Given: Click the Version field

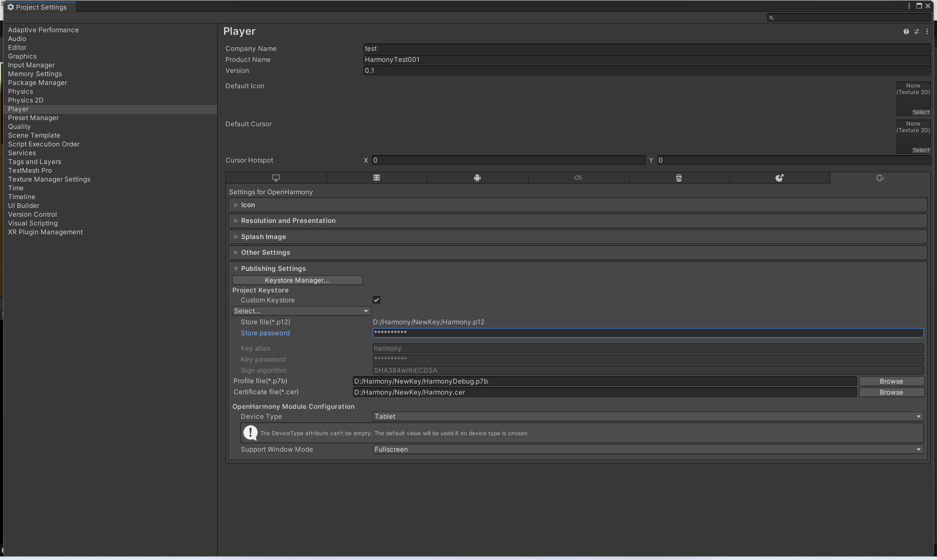Looking at the screenshot, I should (647, 71).
